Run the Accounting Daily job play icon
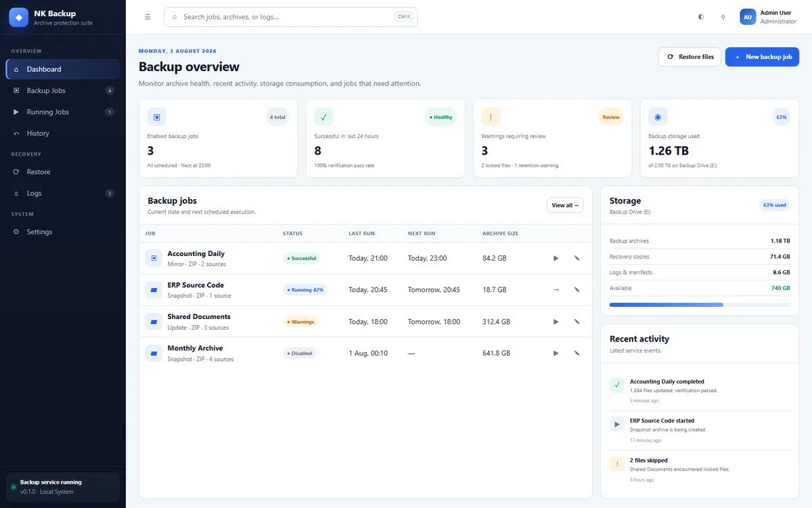This screenshot has height=508, width=812. pos(556,258)
